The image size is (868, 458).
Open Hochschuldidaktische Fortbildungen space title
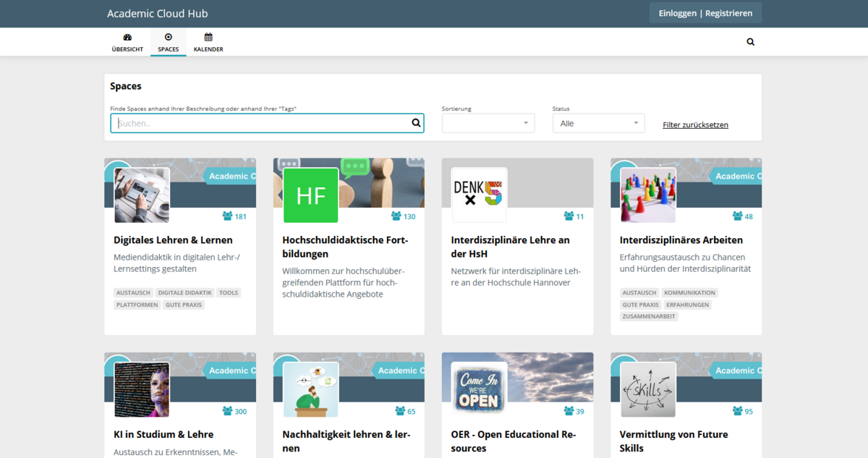pos(345,247)
